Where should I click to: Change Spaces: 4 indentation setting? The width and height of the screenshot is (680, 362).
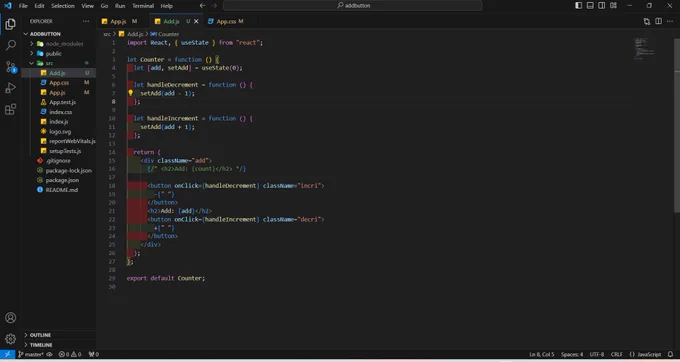point(572,354)
